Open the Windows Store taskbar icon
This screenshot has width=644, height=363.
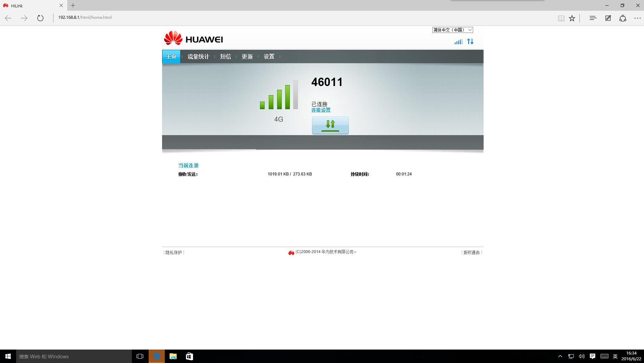click(x=189, y=356)
